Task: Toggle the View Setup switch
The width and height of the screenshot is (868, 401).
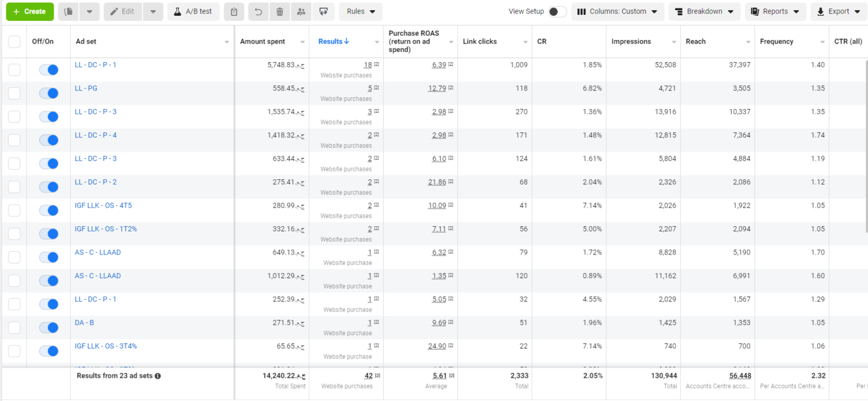Action: pyautogui.click(x=557, y=12)
